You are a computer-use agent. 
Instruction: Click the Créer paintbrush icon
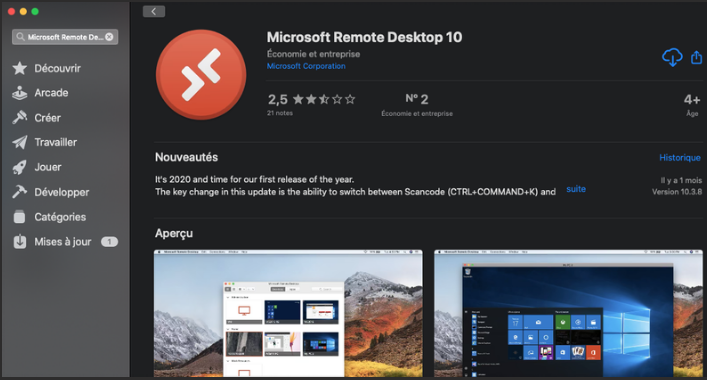pos(19,118)
